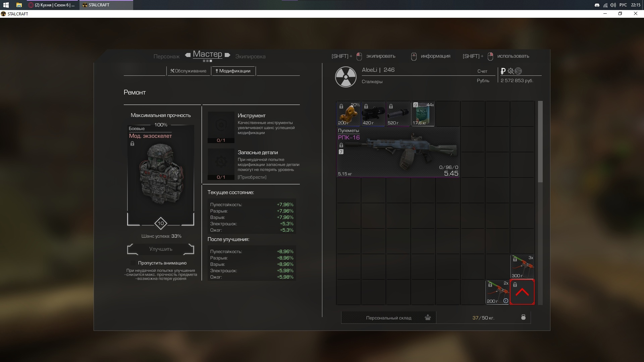
Task: Click the Рубль currency label
Action: [483, 80]
